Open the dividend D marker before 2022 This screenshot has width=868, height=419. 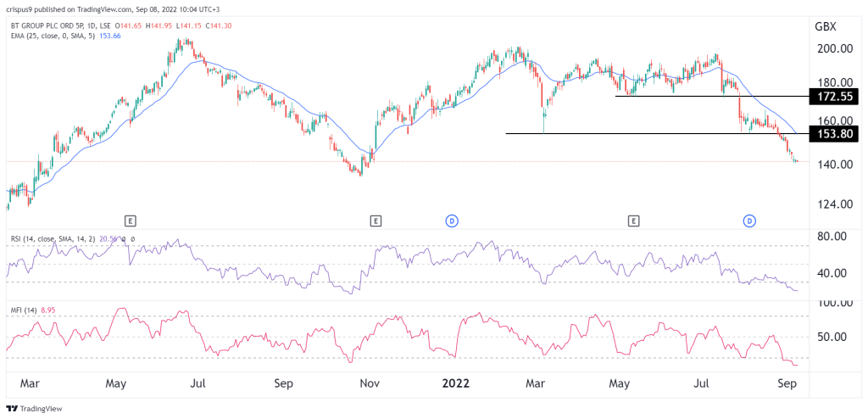pyautogui.click(x=452, y=221)
